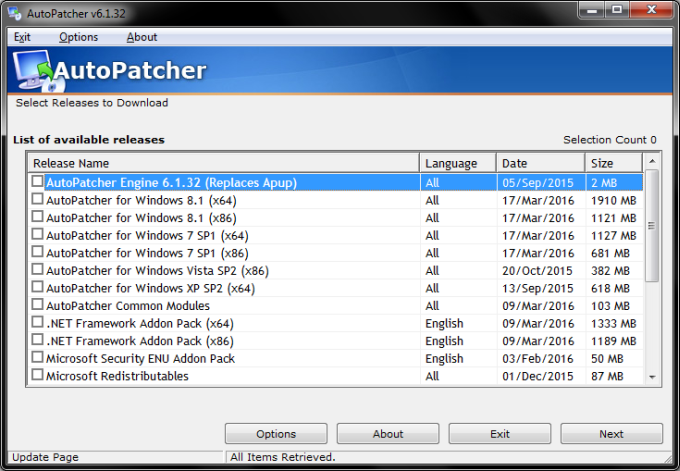Select row 'Microsoft Security ENU Addon Pack'

[336, 358]
